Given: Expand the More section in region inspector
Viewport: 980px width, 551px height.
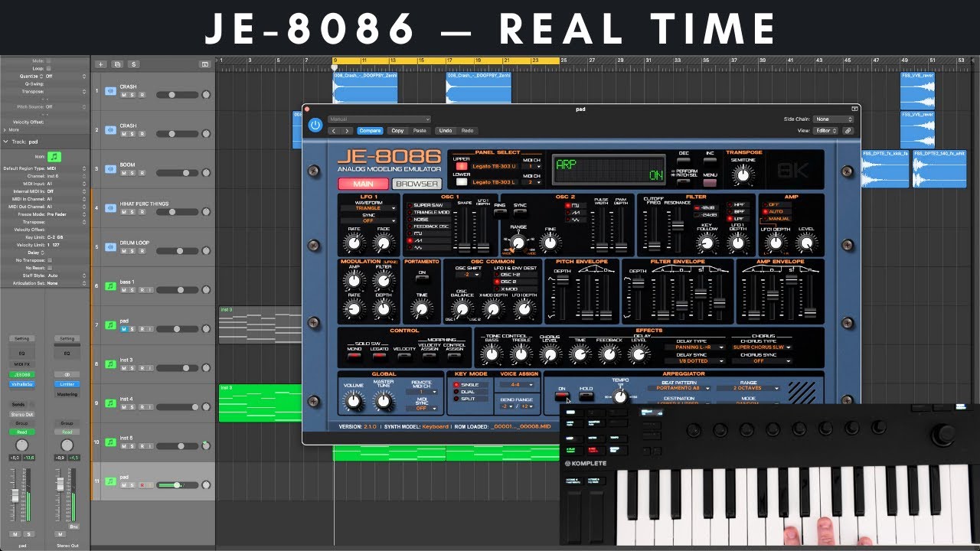Looking at the screenshot, I should [5, 130].
